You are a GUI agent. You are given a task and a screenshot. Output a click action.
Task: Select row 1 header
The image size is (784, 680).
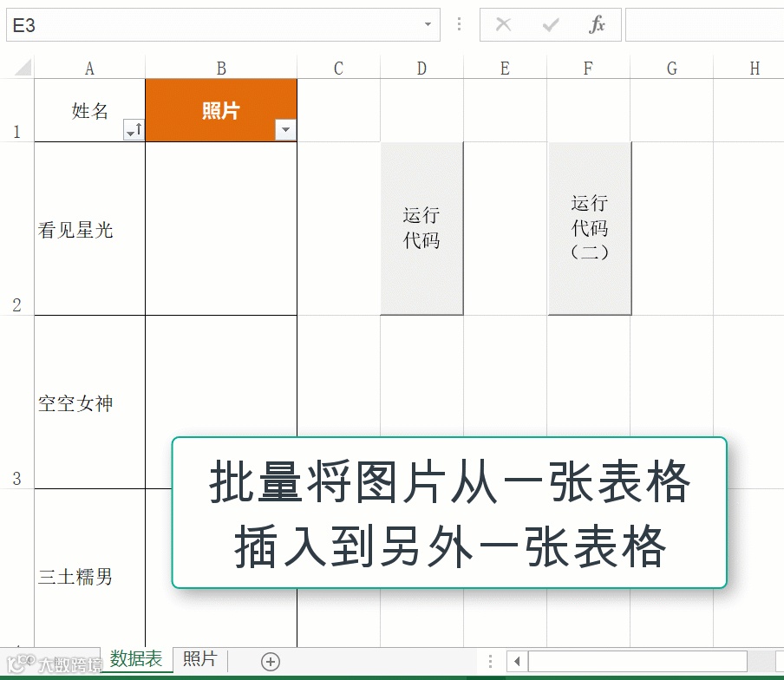point(17,110)
